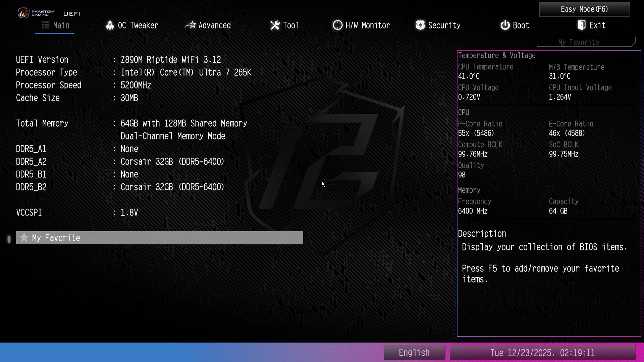Click the Main tab list icon
This screenshot has height=362, width=644.
[45, 25]
